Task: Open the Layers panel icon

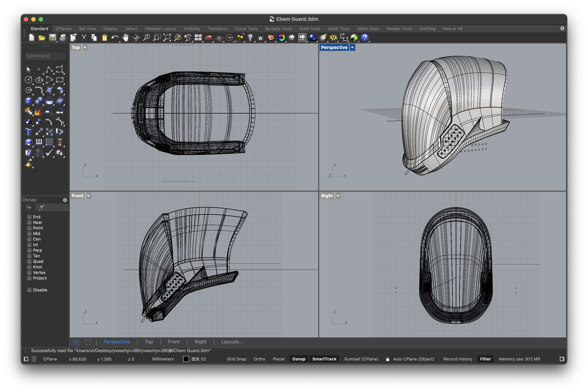Action: point(271,38)
